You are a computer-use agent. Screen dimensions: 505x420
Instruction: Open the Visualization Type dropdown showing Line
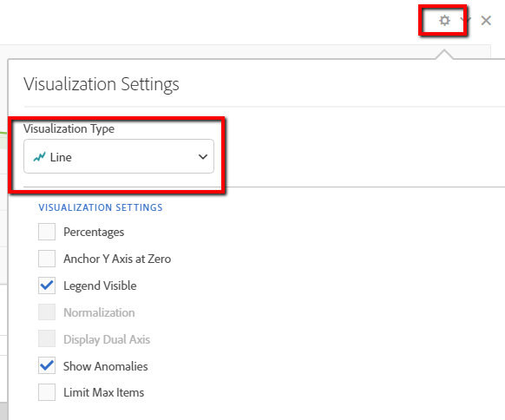tap(119, 156)
